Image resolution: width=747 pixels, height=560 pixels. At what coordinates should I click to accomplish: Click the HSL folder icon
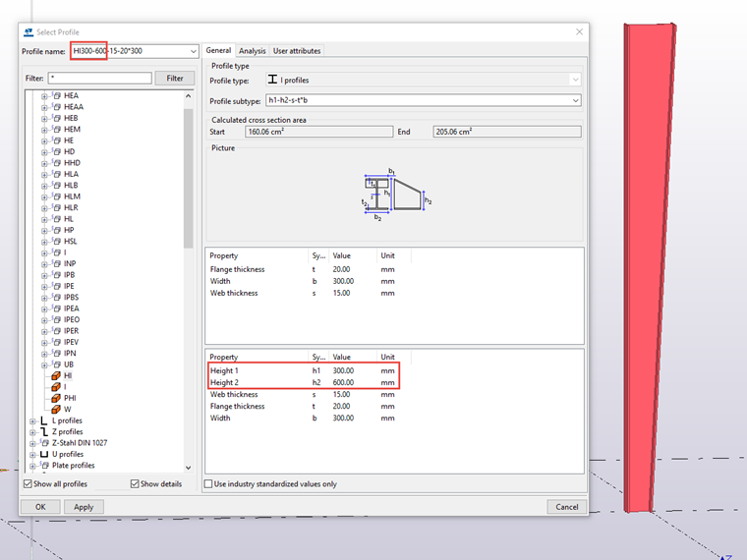click(x=56, y=242)
